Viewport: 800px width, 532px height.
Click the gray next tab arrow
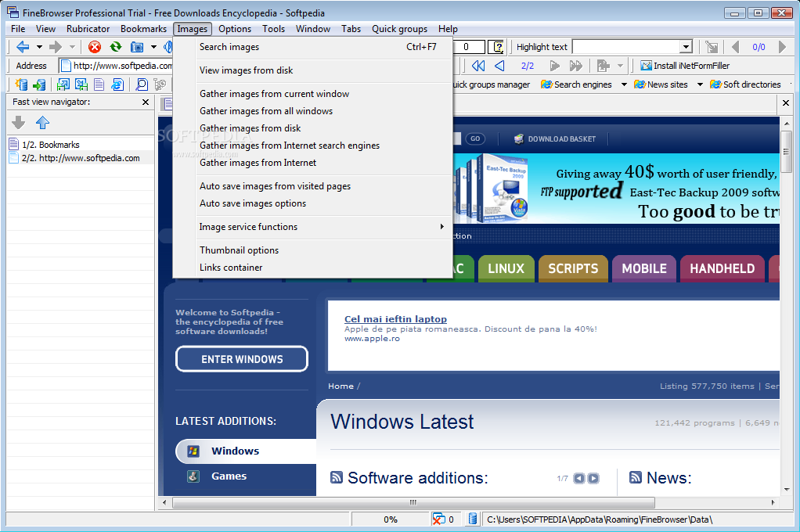coord(554,66)
